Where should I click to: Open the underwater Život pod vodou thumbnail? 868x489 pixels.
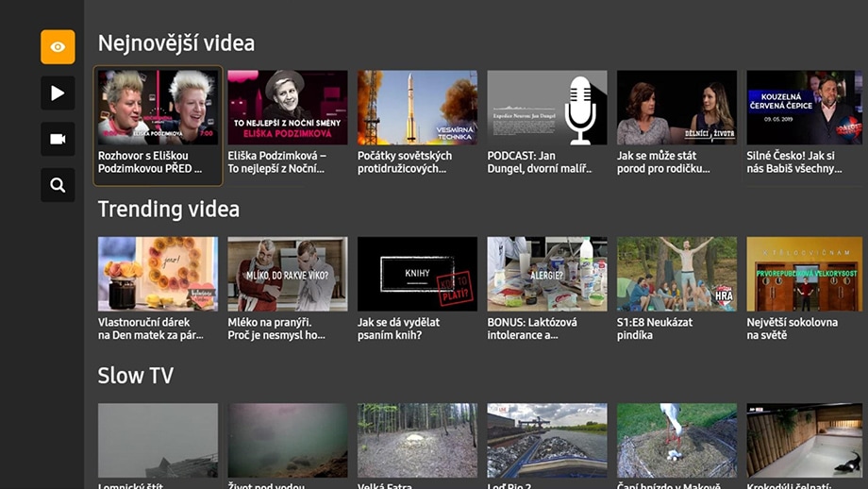pos(288,440)
